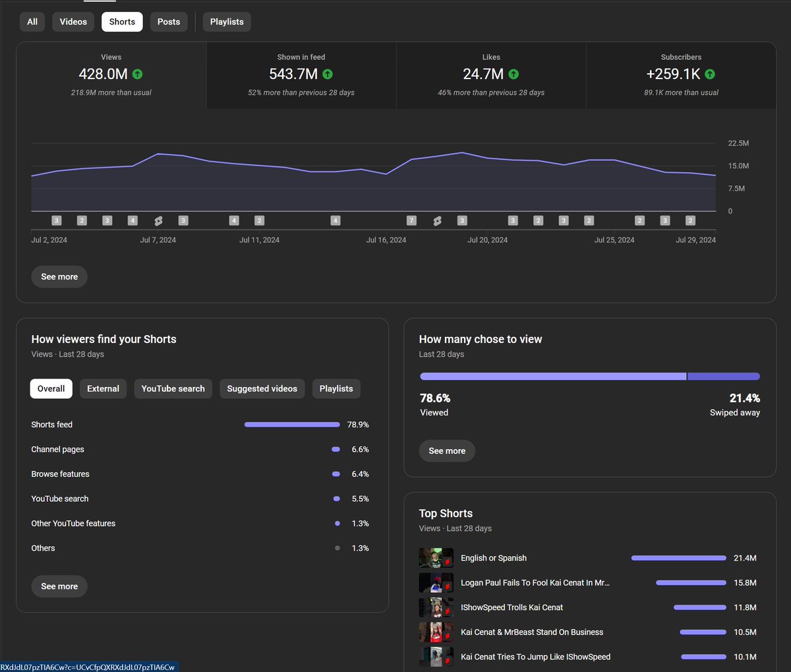791x672 pixels.
Task: Click the green up-arrow beside Views 428.0M
Action: pyautogui.click(x=137, y=75)
